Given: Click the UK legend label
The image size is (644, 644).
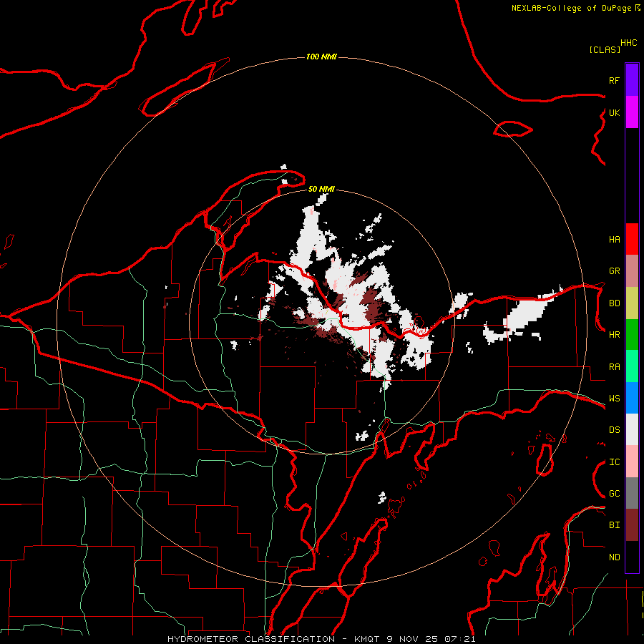Looking at the screenshot, I should 614,112.
